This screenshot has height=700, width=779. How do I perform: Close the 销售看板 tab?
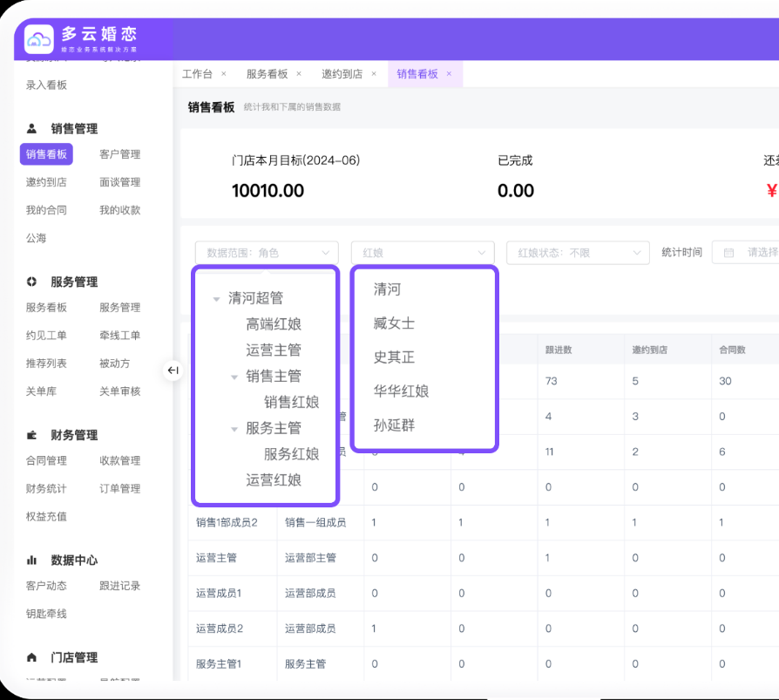tap(449, 74)
